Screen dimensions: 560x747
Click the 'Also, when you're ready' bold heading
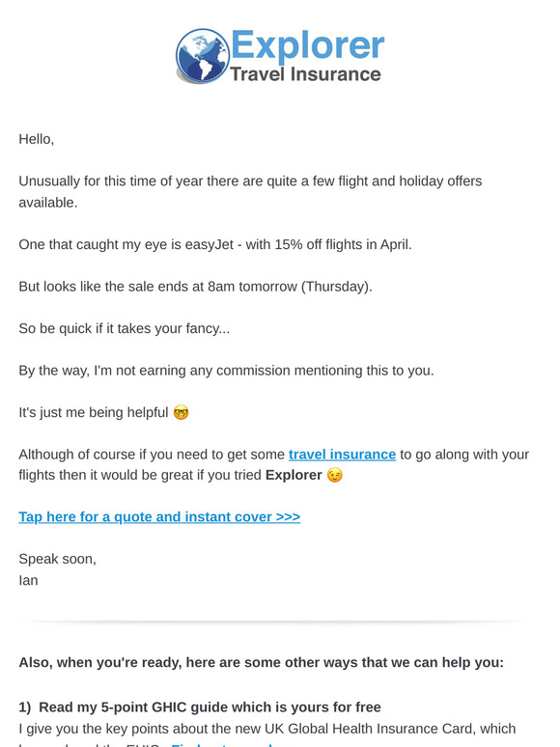coord(262,663)
